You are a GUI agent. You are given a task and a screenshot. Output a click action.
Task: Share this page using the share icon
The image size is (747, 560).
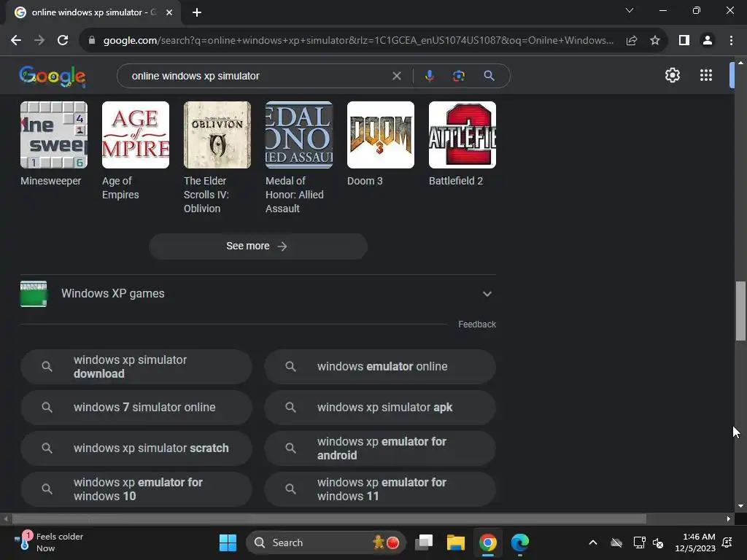(632, 41)
